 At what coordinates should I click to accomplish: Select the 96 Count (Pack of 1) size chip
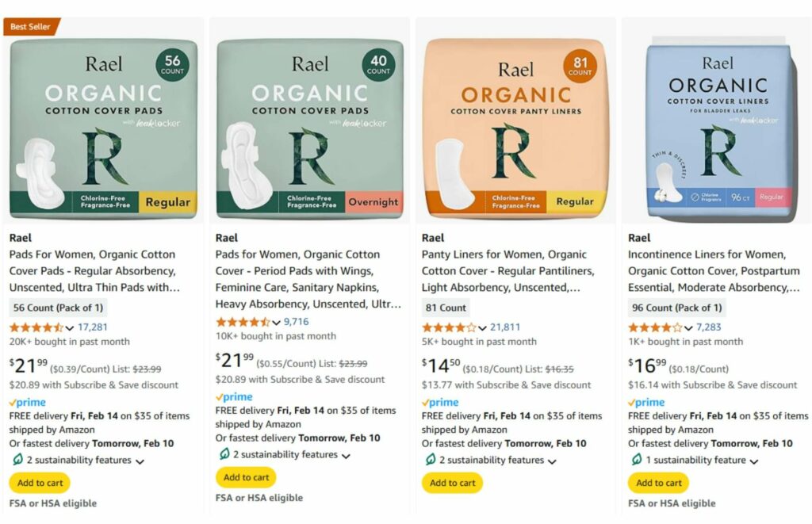[x=677, y=308]
